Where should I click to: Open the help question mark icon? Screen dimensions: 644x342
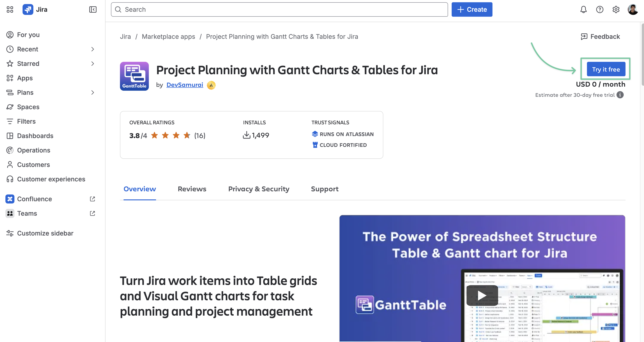click(x=600, y=9)
